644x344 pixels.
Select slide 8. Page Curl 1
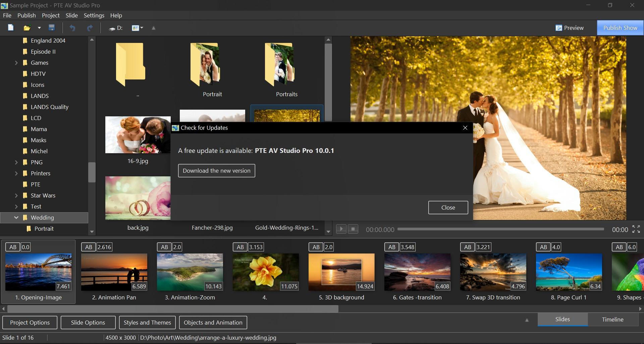569,272
